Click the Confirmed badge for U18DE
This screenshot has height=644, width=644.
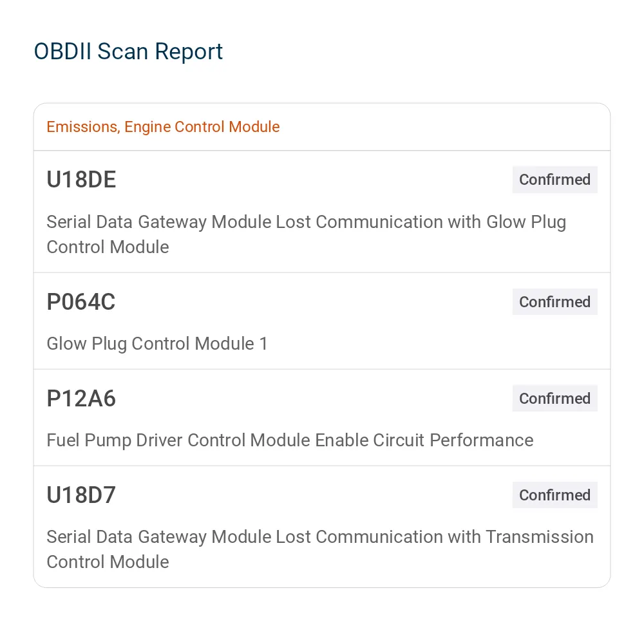click(554, 180)
